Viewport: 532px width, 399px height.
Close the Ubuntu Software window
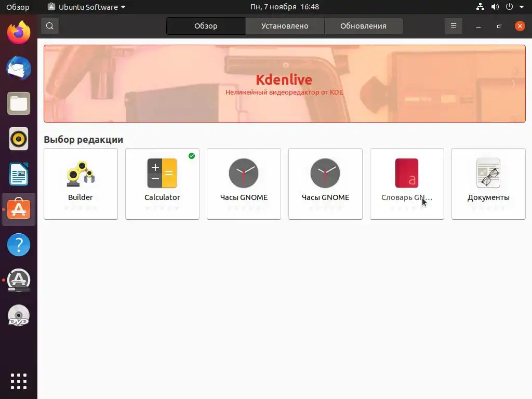coord(520,26)
